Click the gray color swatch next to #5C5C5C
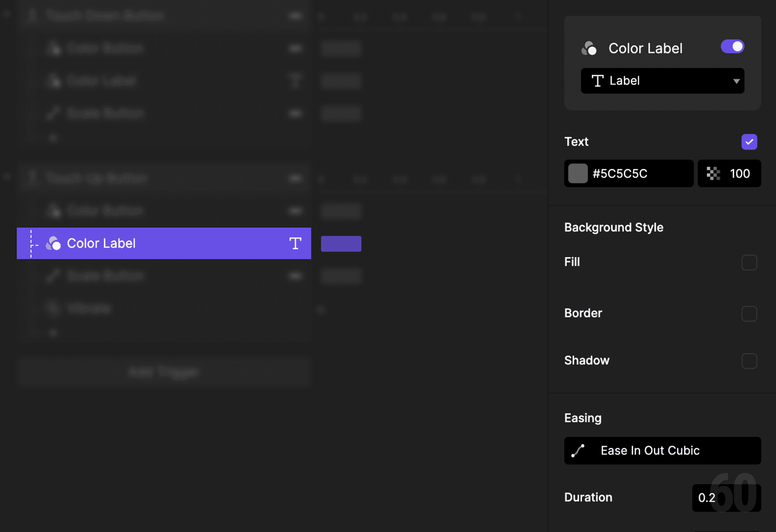Image resolution: width=776 pixels, height=532 pixels. [578, 173]
